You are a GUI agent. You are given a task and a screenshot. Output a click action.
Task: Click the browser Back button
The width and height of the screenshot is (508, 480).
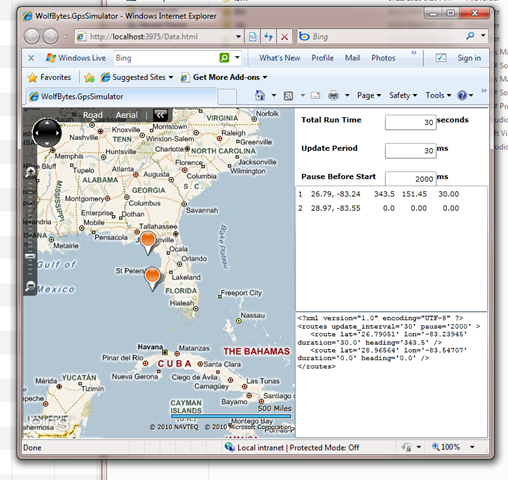click(32, 36)
